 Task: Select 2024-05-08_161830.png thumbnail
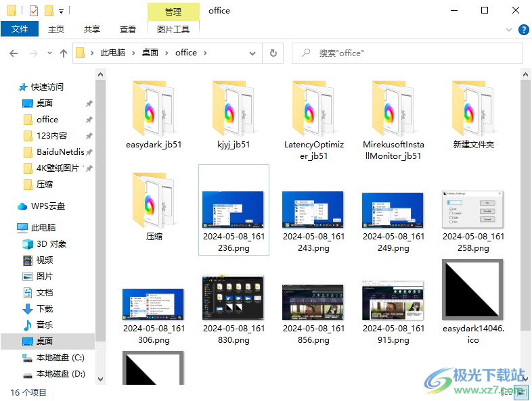[x=234, y=298]
